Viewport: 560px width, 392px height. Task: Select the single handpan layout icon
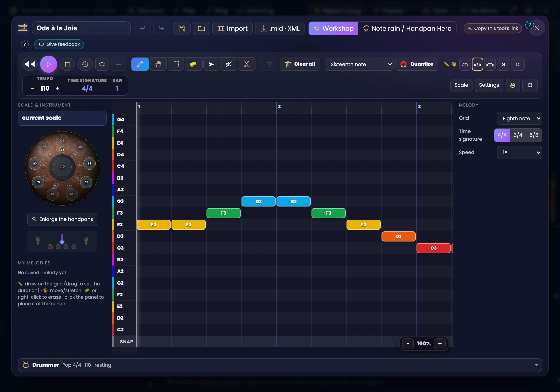point(465,64)
